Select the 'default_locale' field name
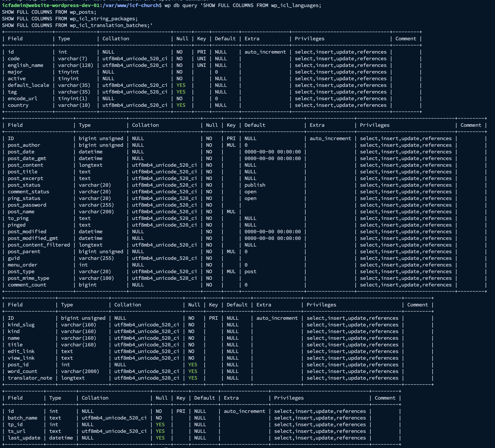The width and height of the screenshot is (495, 448). pos(28,85)
